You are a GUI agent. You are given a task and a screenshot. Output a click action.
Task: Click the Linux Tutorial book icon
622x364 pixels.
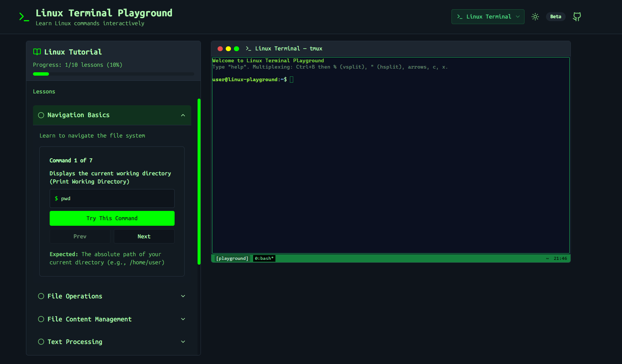(37, 52)
